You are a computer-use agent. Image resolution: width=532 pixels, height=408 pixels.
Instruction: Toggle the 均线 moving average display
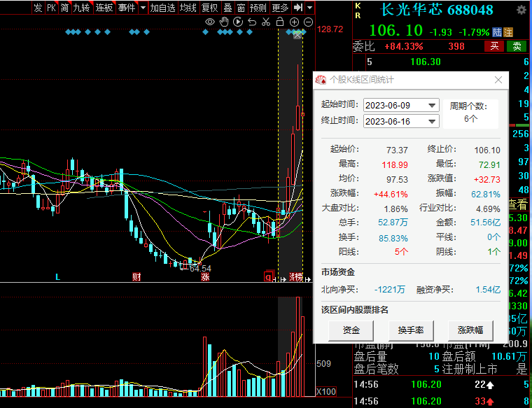[188, 8]
